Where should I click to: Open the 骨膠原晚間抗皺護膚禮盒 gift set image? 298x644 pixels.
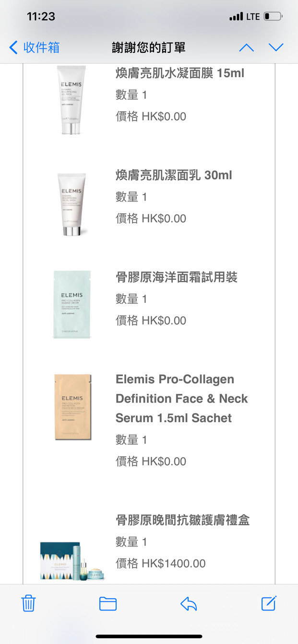pos(72,561)
